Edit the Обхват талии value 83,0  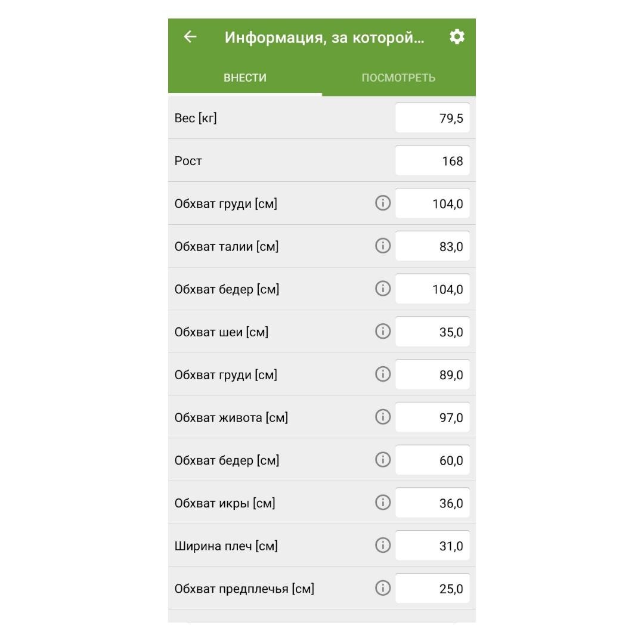(x=432, y=246)
